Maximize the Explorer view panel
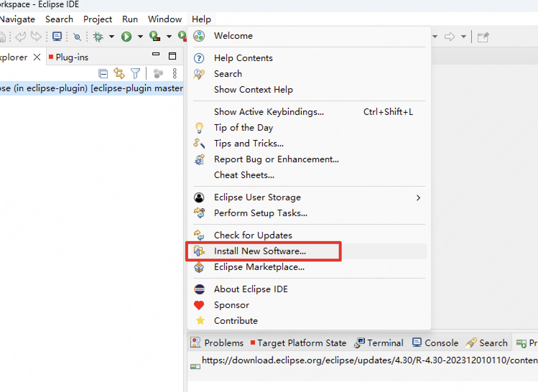 [172, 56]
